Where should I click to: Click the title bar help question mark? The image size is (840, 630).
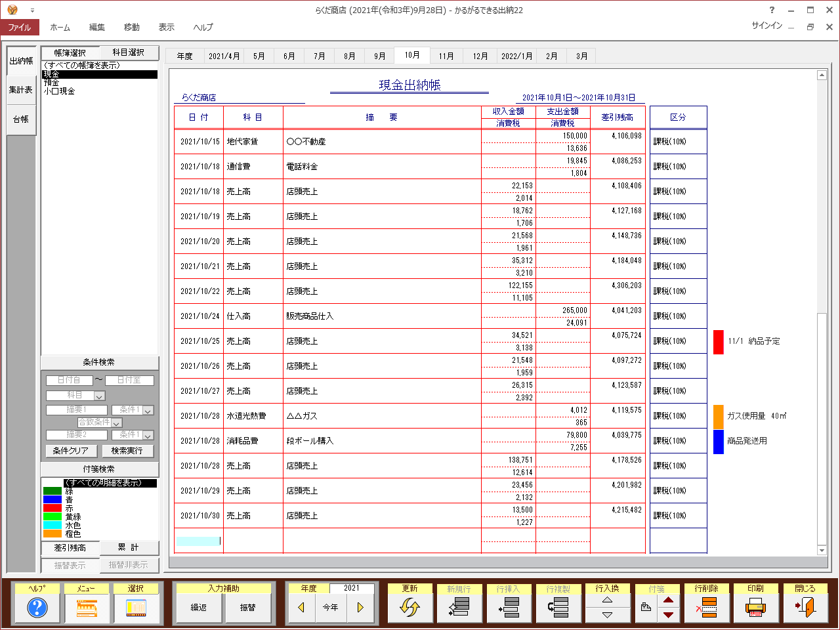[x=772, y=10]
